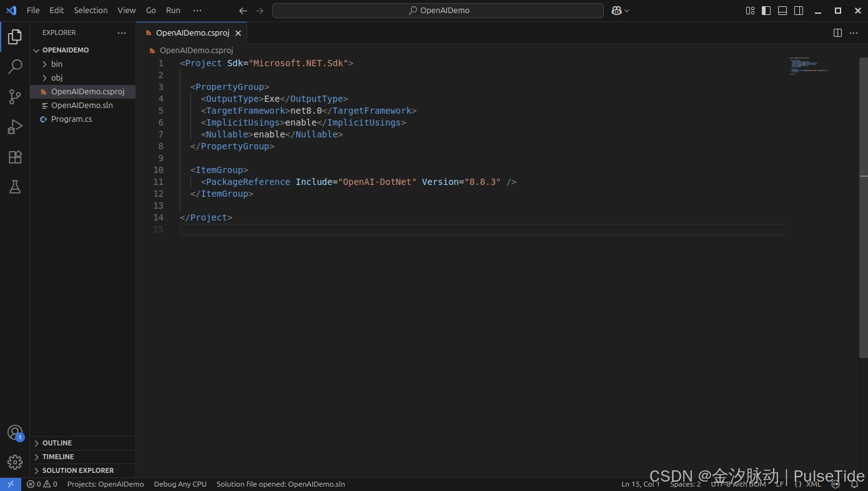Screen dimensions: 868x491
Task: Click the Explorer files icon
Action: (x=15, y=37)
